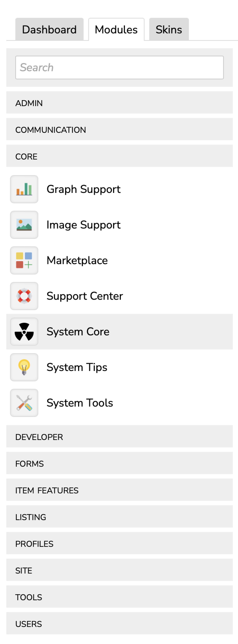
Task: Select the System Core radiation icon
Action: tap(24, 332)
